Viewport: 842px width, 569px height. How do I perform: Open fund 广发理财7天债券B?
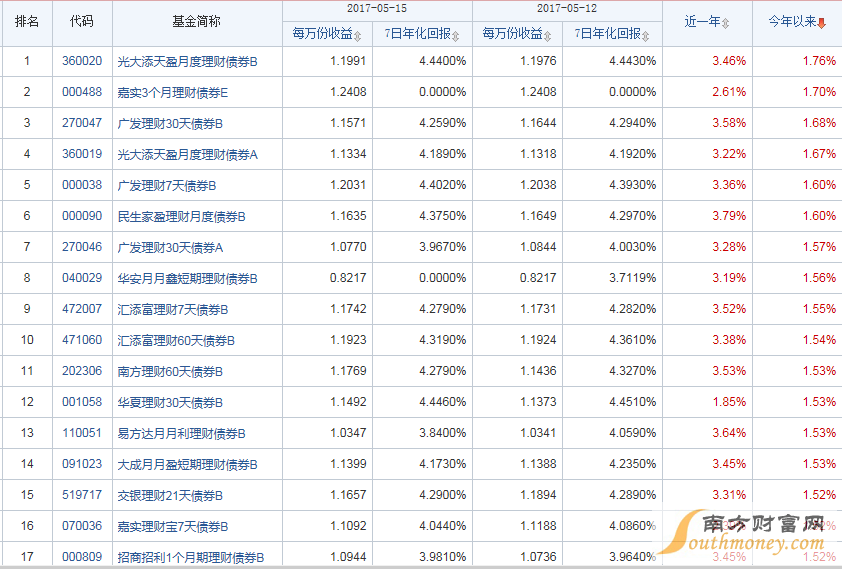click(166, 186)
